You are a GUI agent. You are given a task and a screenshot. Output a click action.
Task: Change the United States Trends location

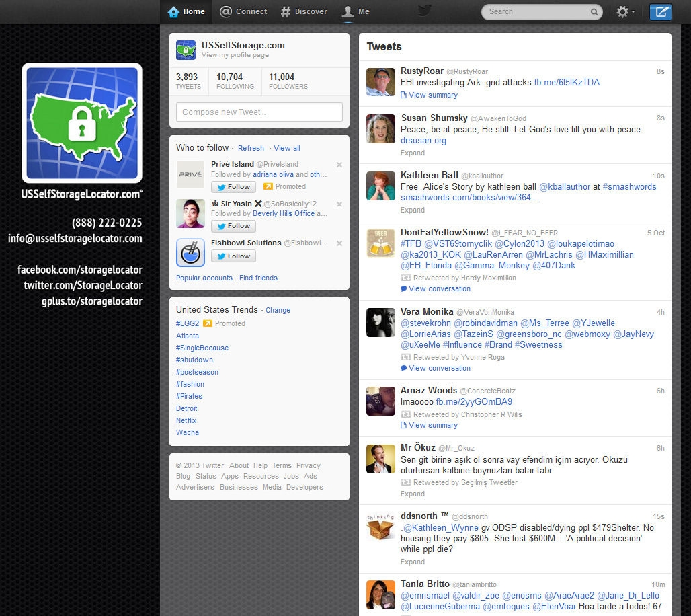pyautogui.click(x=278, y=310)
